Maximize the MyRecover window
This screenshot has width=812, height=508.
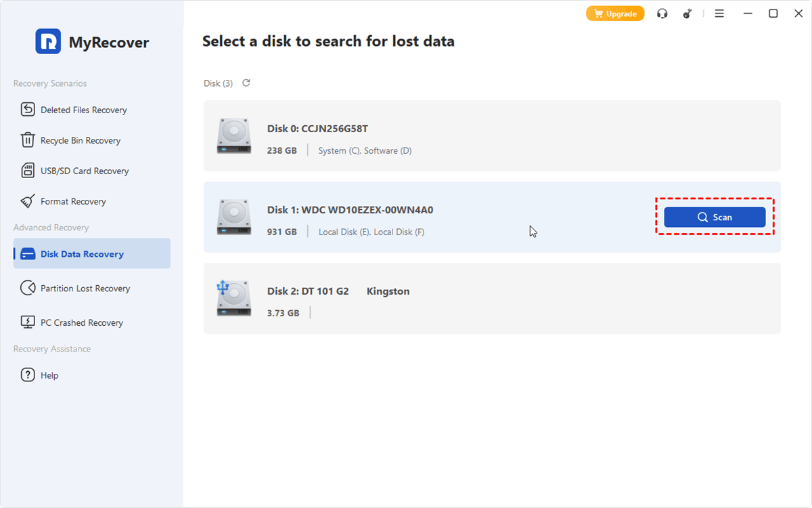click(x=773, y=14)
